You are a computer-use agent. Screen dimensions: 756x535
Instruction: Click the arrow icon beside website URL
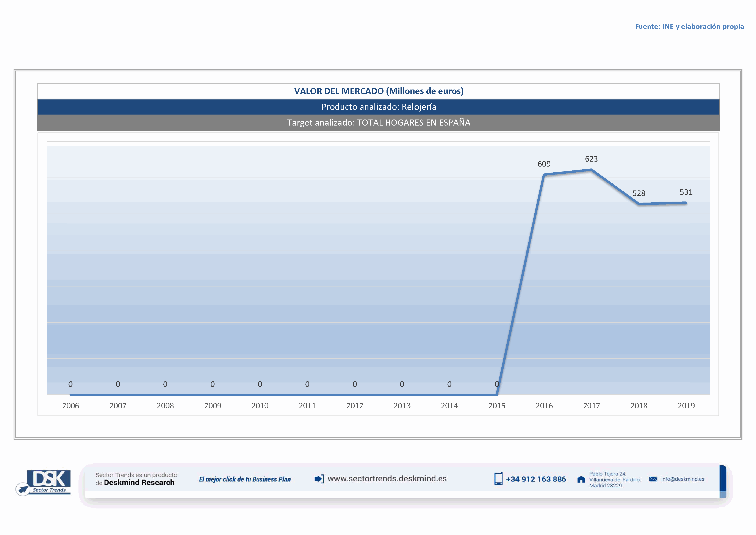tap(319, 479)
